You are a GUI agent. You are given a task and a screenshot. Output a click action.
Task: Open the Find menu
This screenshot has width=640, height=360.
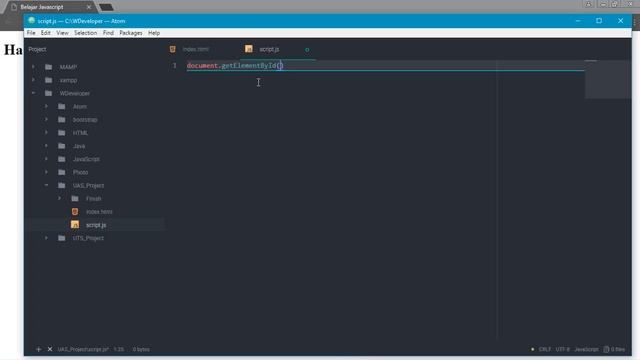click(108, 33)
